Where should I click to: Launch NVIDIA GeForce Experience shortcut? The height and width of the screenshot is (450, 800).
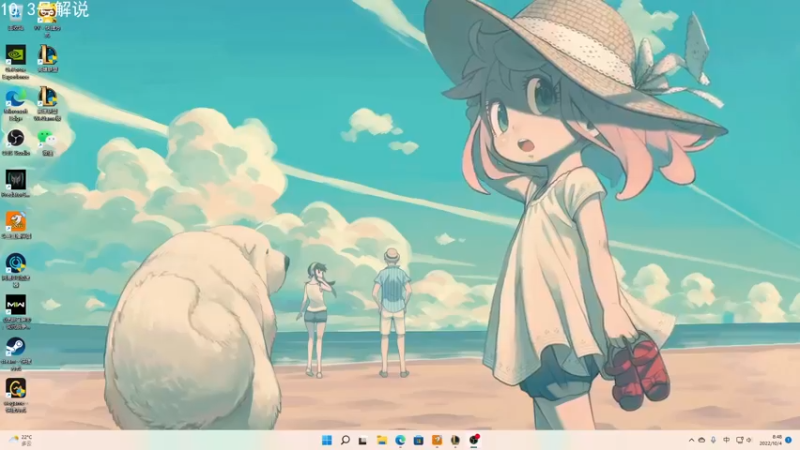pyautogui.click(x=16, y=62)
